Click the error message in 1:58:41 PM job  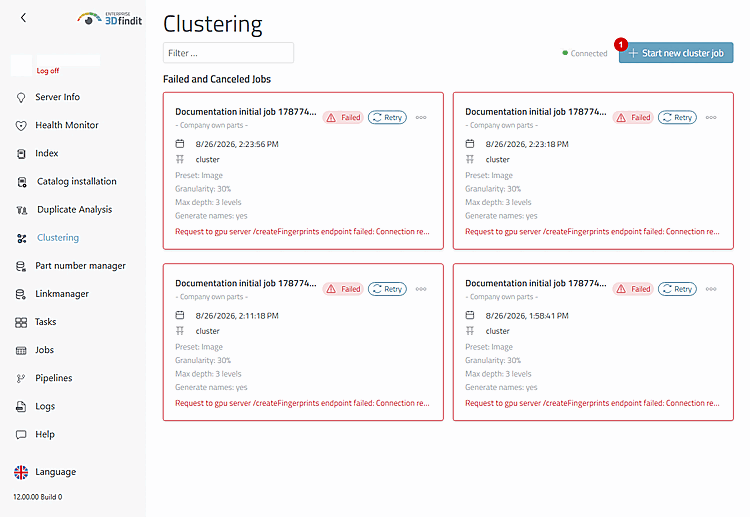click(592, 403)
